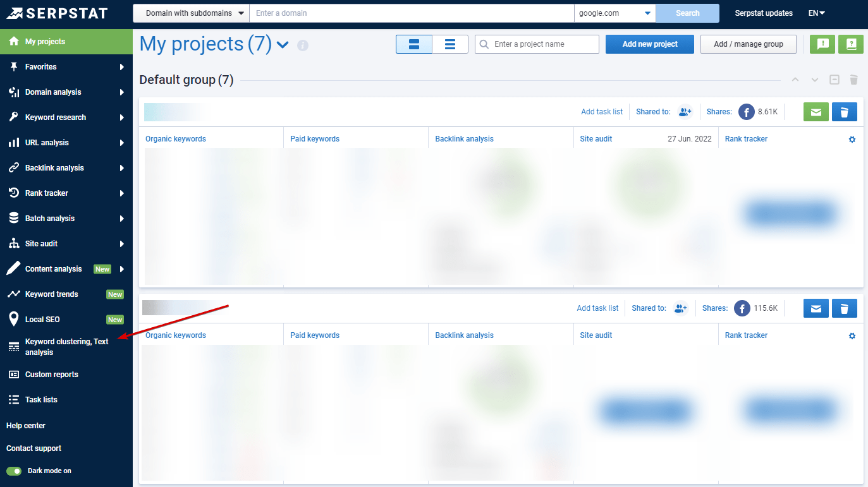The image size is (868, 487).
Task: Open Custom reports in the sidebar
Action: pyautogui.click(x=66, y=375)
